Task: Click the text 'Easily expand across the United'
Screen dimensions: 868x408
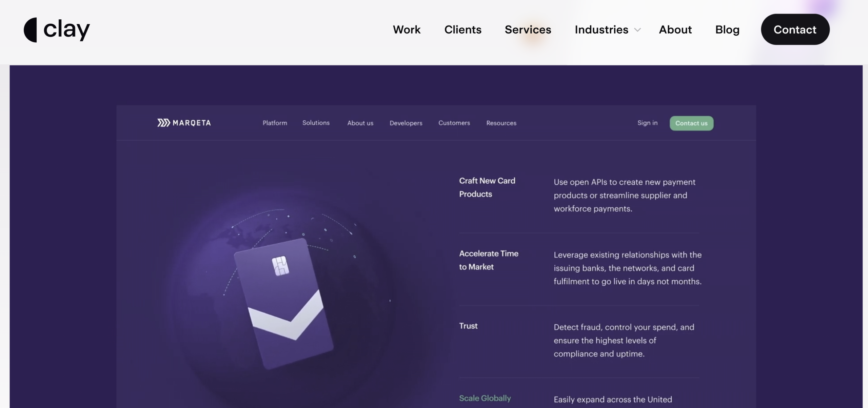Action: [613, 400]
